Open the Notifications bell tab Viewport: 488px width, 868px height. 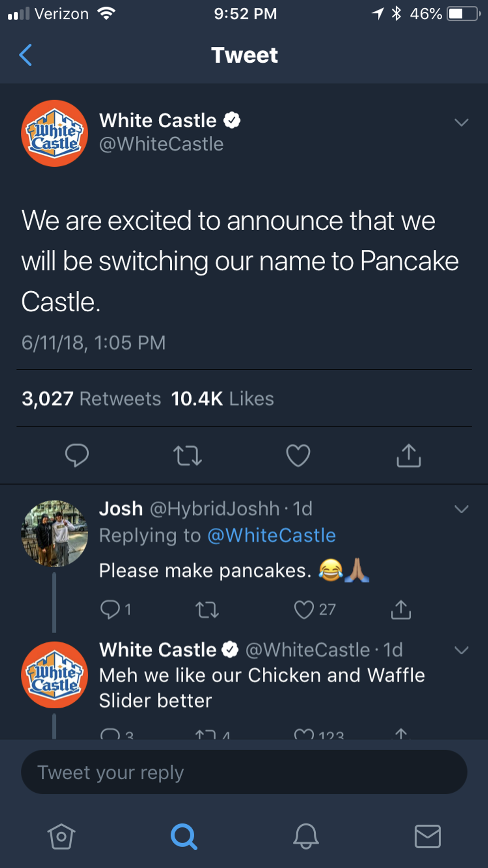pos(306,836)
